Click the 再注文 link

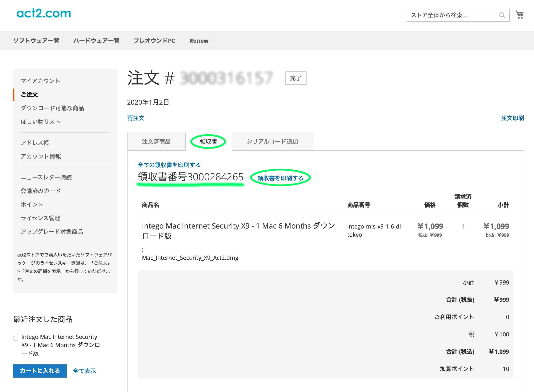(x=136, y=118)
